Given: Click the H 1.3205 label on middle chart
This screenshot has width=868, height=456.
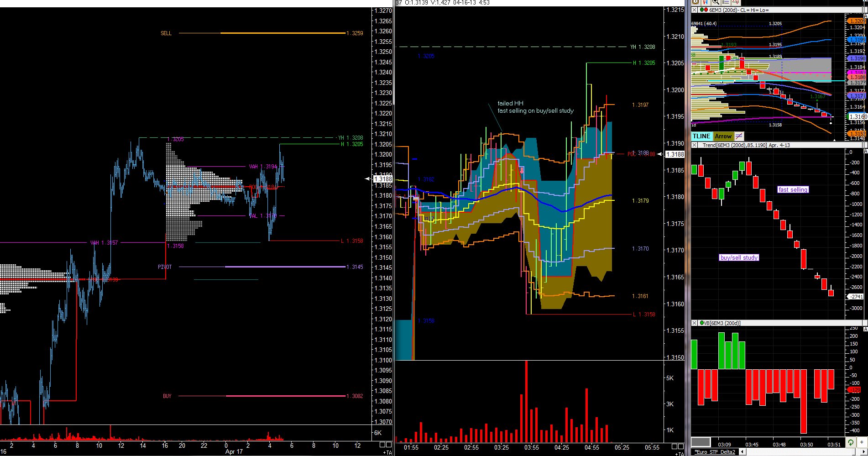Looking at the screenshot, I should [644, 63].
